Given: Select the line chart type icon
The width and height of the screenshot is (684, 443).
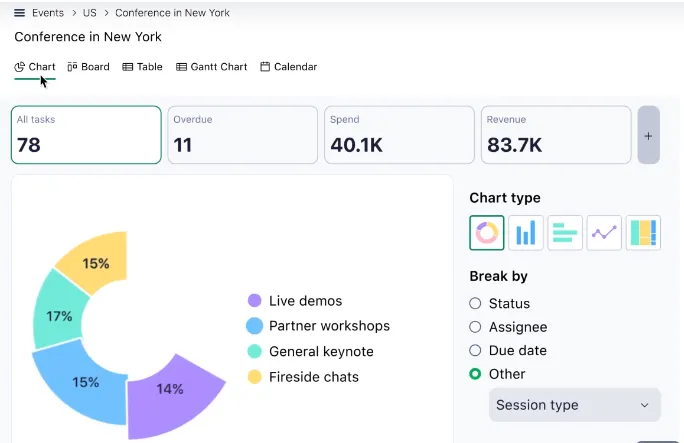Looking at the screenshot, I should (604, 233).
